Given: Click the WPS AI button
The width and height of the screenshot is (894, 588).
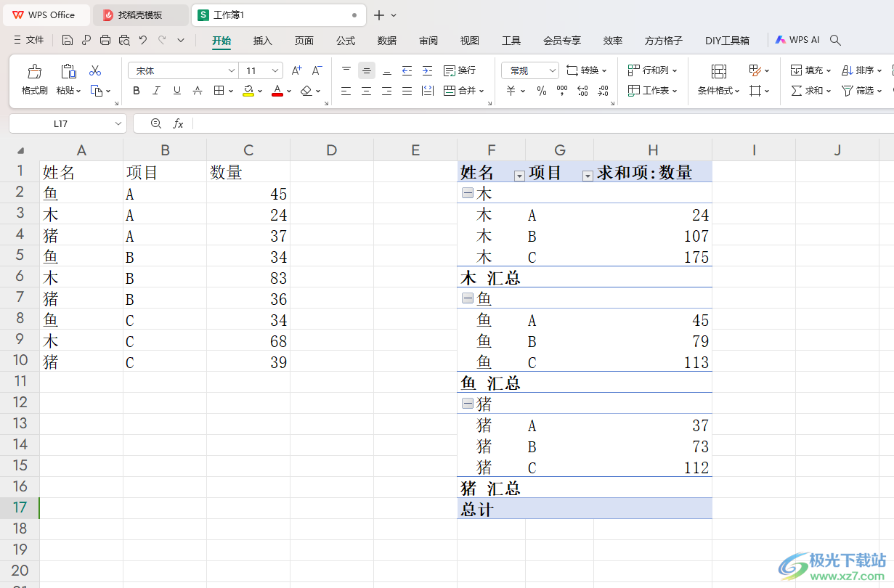Looking at the screenshot, I should pos(797,41).
